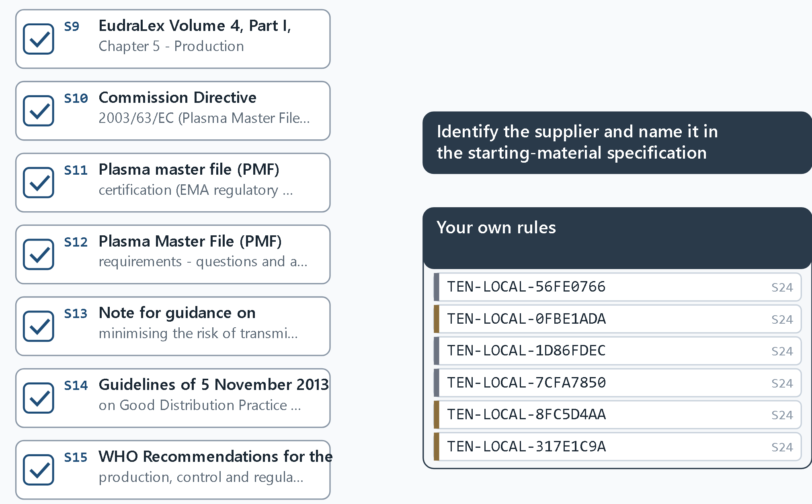Click the S24 tag on TEN-LOCAL-317E1C9A

(782, 447)
